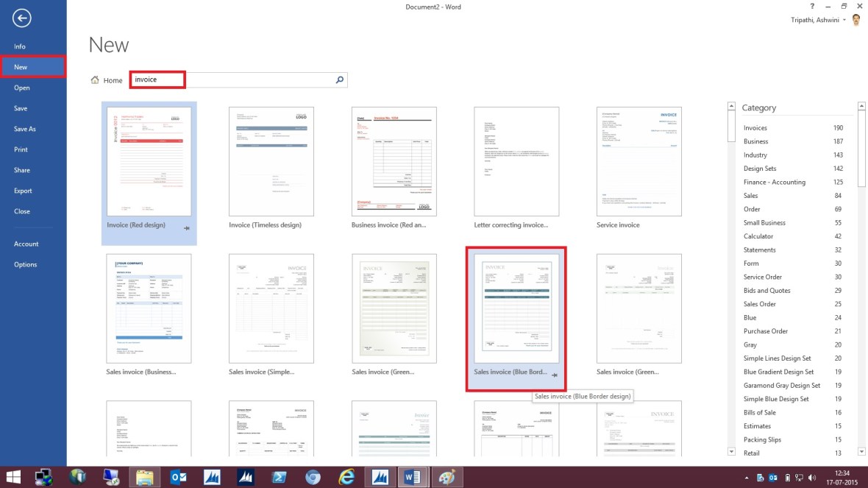Open Word Help via the question mark icon
The height and width of the screenshot is (488, 868).
coord(812,7)
